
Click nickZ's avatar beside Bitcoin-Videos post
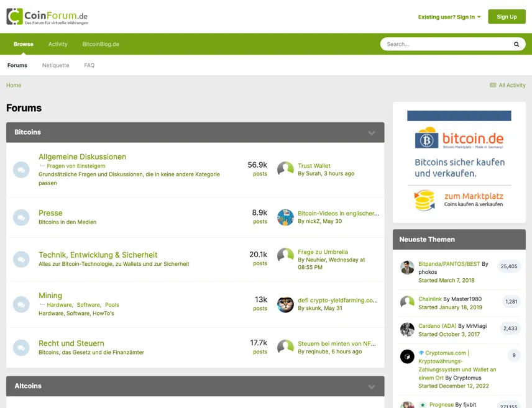[x=285, y=217]
